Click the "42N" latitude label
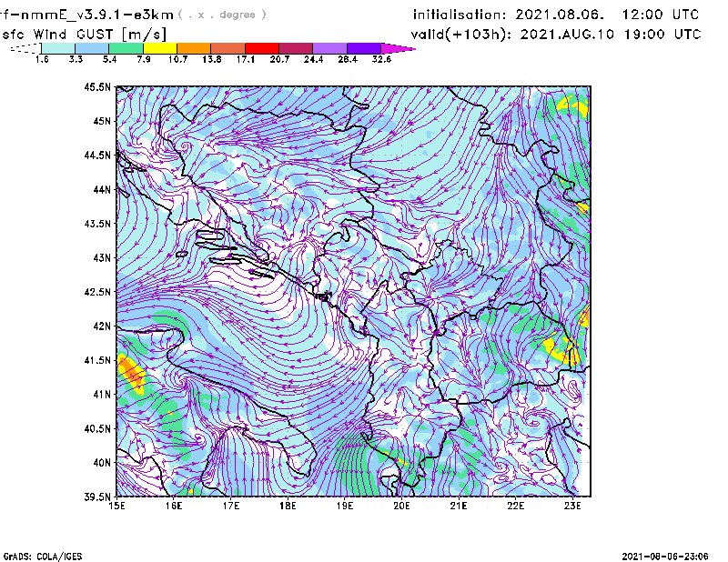This screenshot has height=562, width=728. [102, 326]
